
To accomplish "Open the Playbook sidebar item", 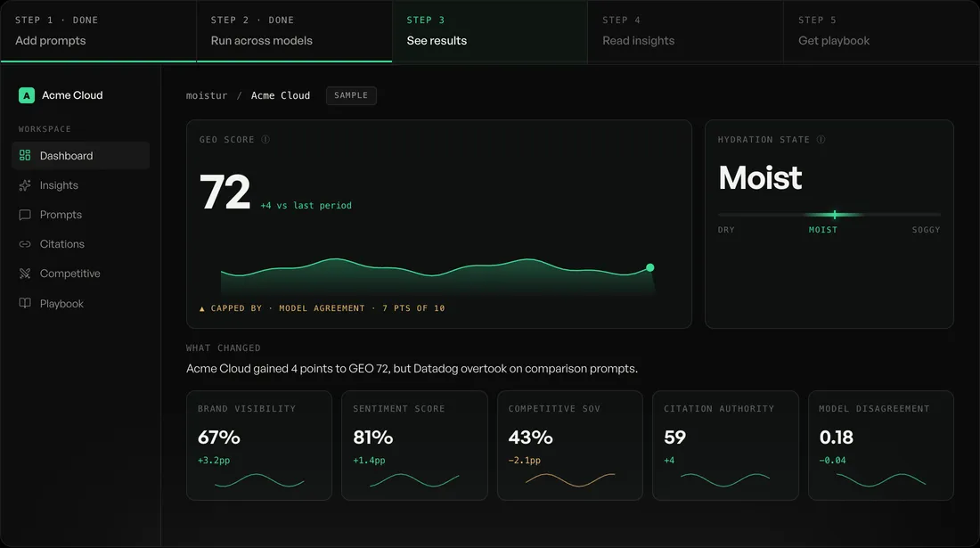I will (80, 303).
